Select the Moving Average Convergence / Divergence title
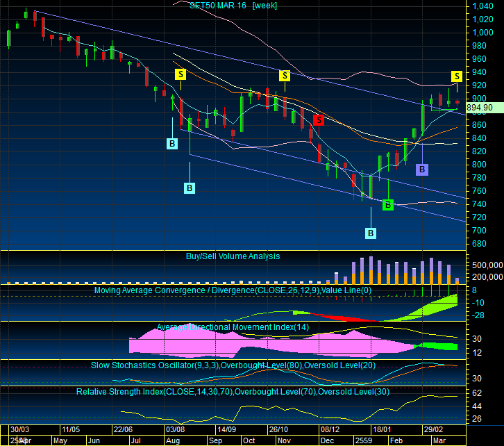The width and height of the screenshot is (504, 446). click(x=233, y=290)
